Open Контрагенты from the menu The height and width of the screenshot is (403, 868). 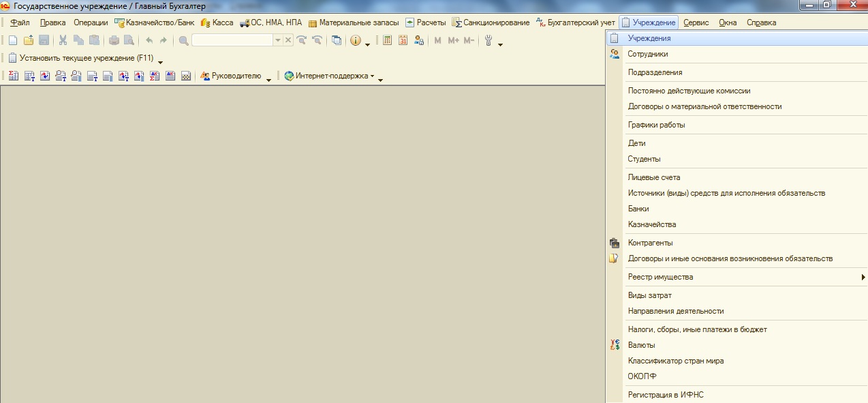[737, 243]
